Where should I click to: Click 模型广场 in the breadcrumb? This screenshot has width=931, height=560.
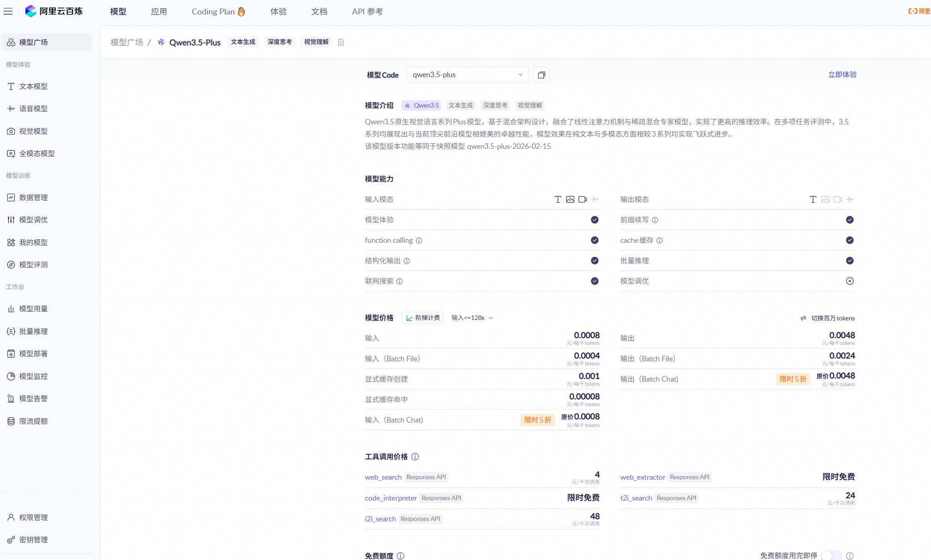127,42
